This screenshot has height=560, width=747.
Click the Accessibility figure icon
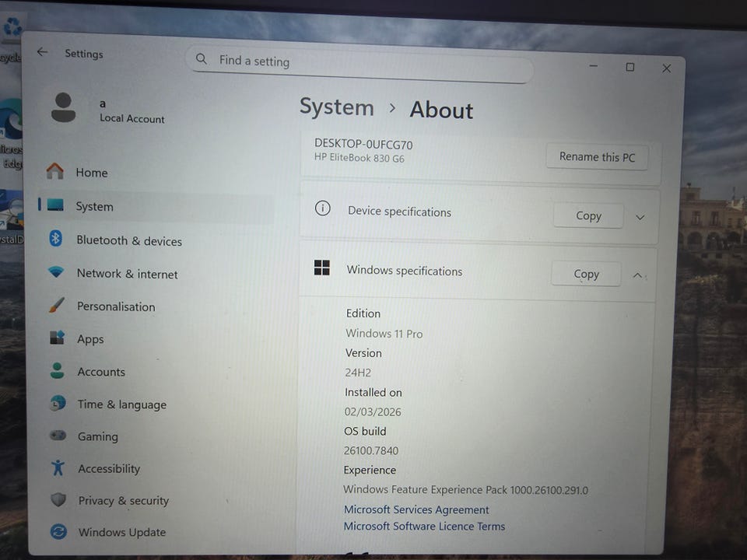click(58, 467)
